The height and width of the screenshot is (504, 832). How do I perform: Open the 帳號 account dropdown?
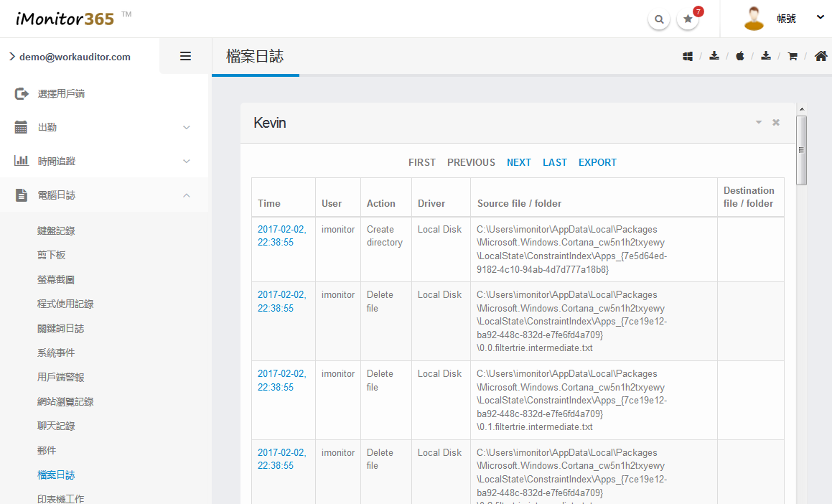tap(787, 19)
